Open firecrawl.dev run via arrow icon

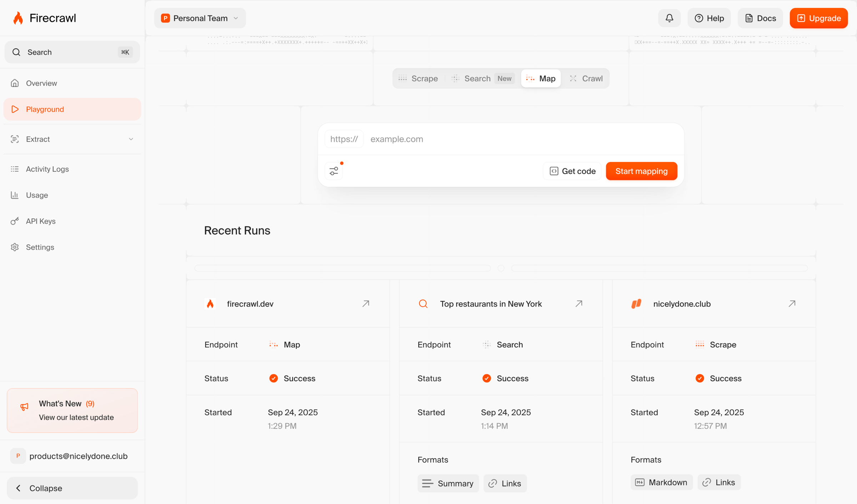click(366, 303)
